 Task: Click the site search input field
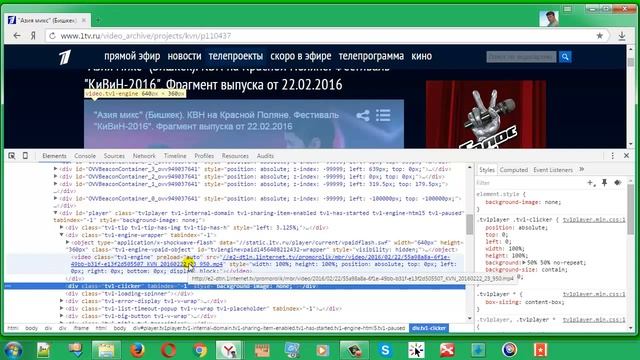(521, 57)
